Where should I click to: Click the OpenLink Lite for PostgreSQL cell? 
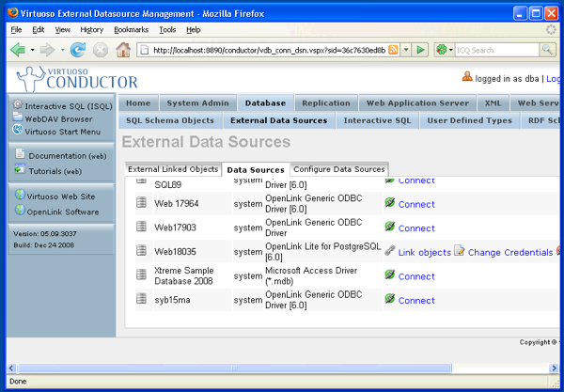(x=323, y=252)
